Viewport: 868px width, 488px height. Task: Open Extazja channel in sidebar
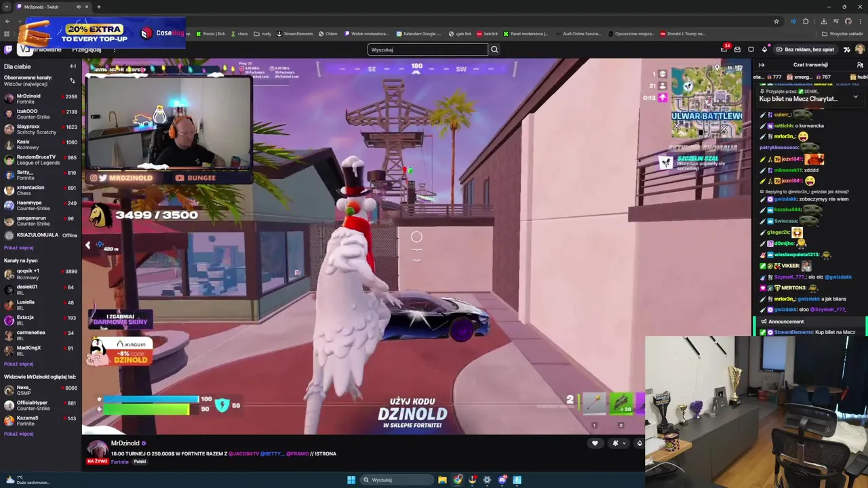pos(40,320)
